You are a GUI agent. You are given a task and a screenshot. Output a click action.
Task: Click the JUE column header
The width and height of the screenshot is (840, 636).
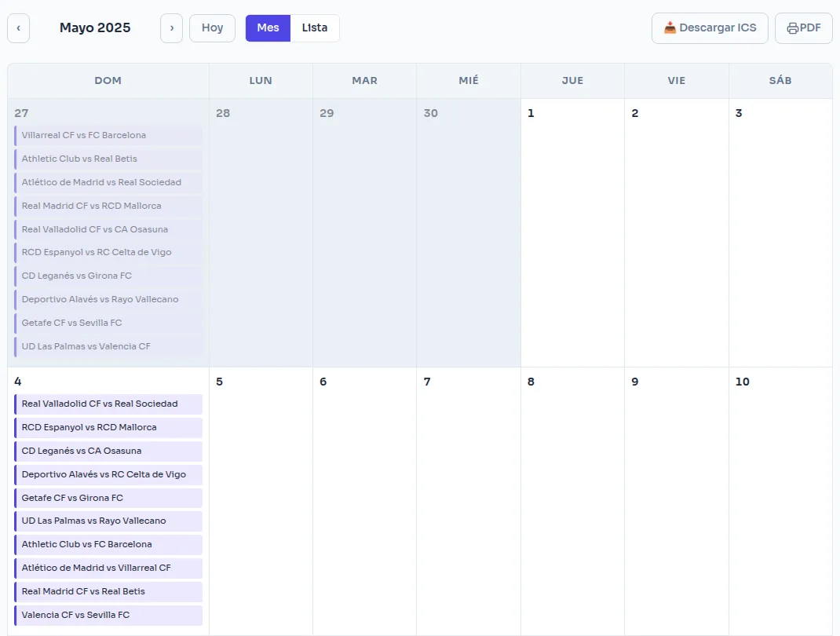click(x=572, y=80)
